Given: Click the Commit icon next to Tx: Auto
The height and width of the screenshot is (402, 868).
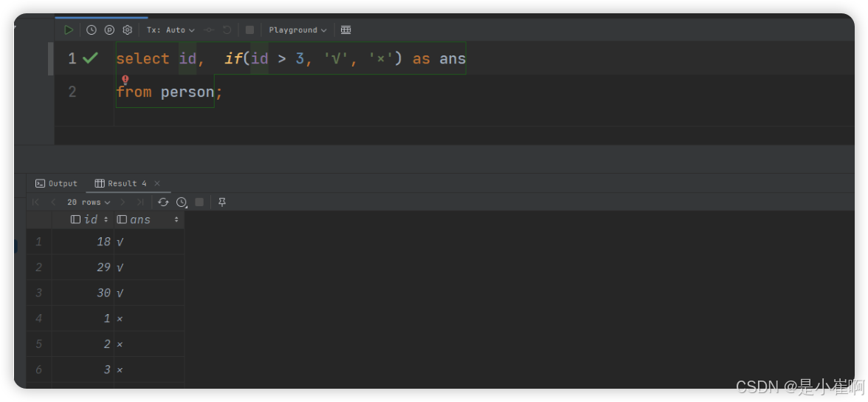Looking at the screenshot, I should pyautogui.click(x=209, y=30).
